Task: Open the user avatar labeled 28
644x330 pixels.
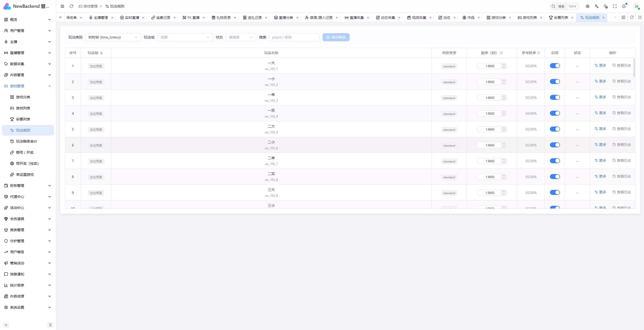Action: point(636,6)
